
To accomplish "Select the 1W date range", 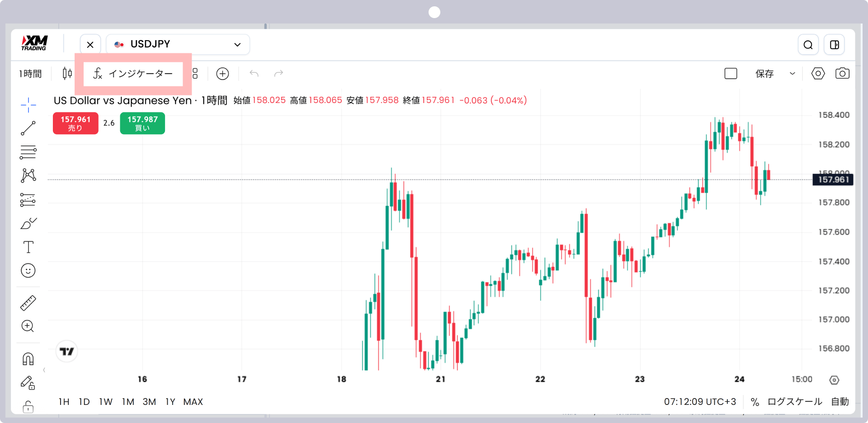I will click(106, 402).
